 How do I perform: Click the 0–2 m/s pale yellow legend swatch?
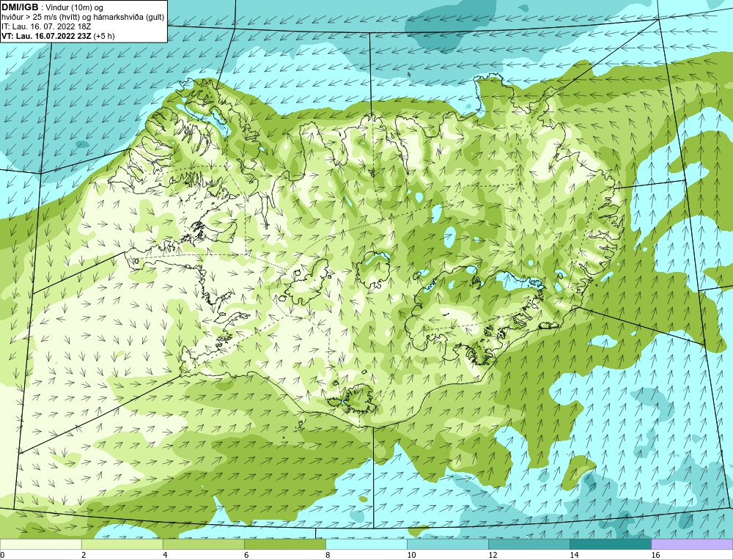tap(40, 544)
